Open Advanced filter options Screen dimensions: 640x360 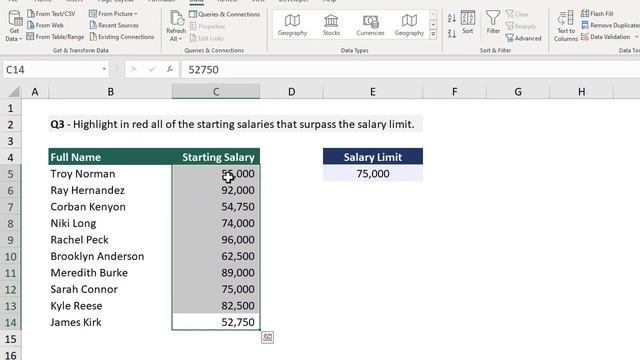(x=523, y=38)
